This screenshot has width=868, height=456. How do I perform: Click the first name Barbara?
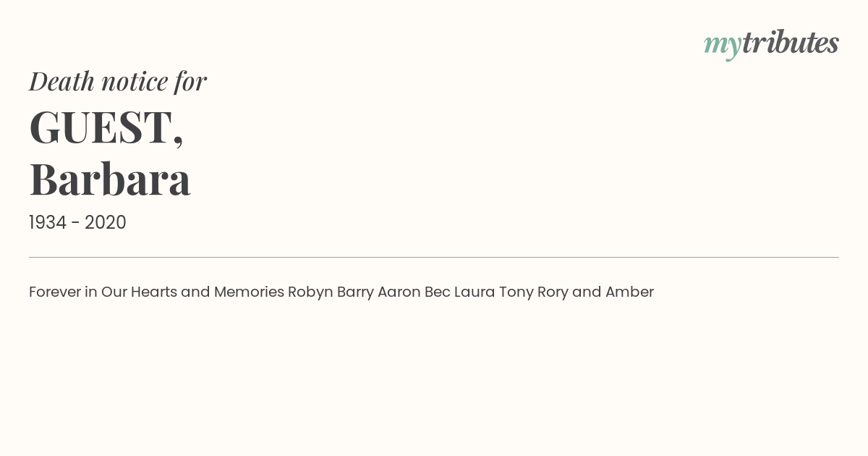110,180
